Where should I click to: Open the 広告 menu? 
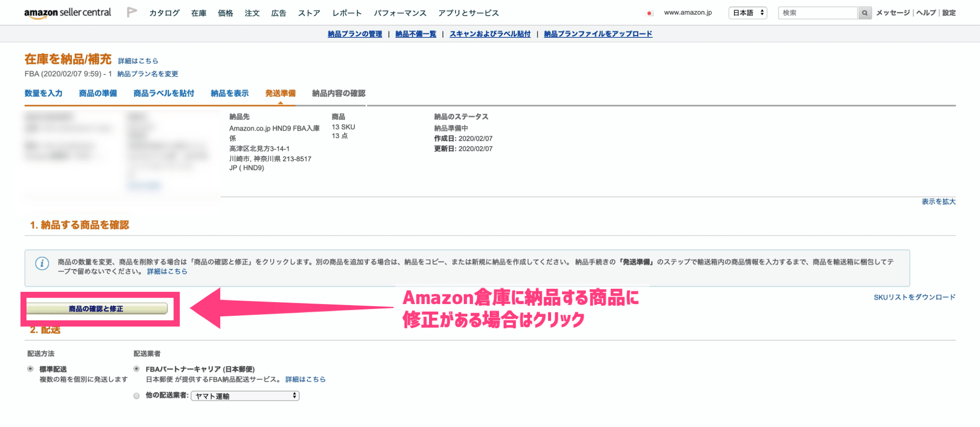point(278,13)
